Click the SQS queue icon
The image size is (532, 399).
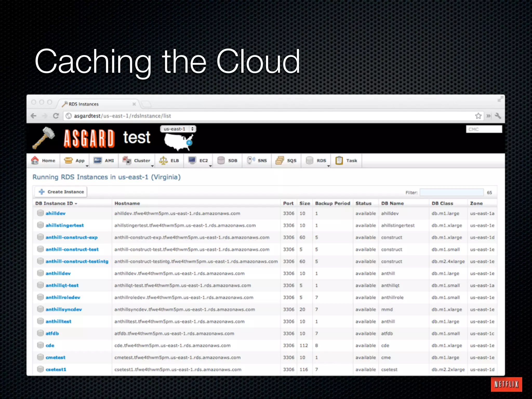click(280, 160)
